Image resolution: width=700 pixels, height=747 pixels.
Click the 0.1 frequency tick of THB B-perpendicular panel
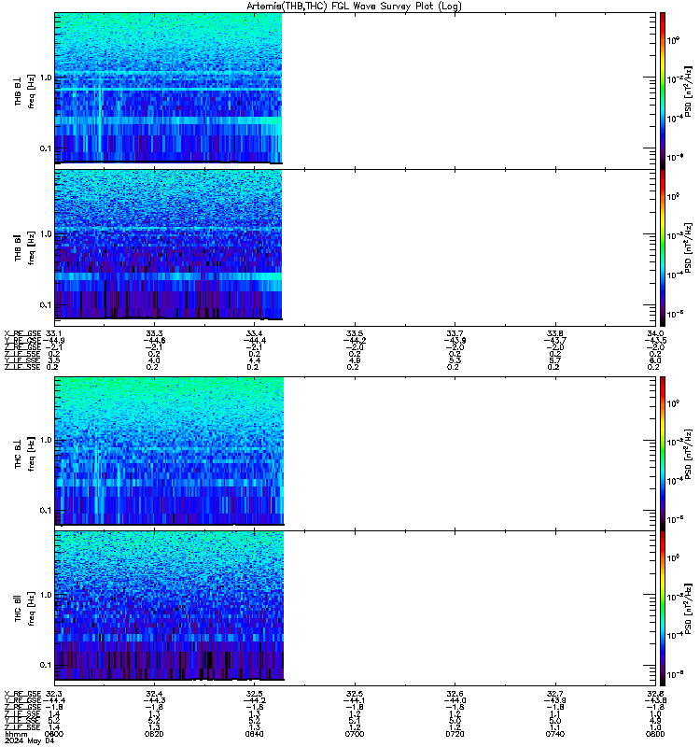pos(46,148)
